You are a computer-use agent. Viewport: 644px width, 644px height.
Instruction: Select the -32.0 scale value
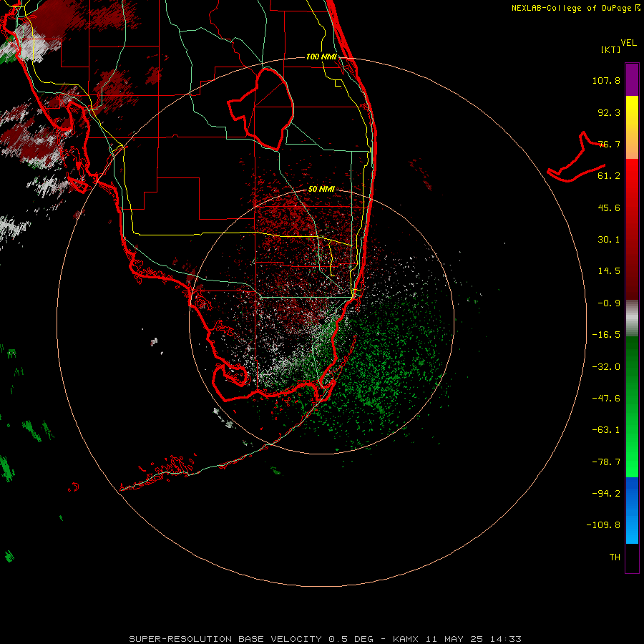point(606,367)
